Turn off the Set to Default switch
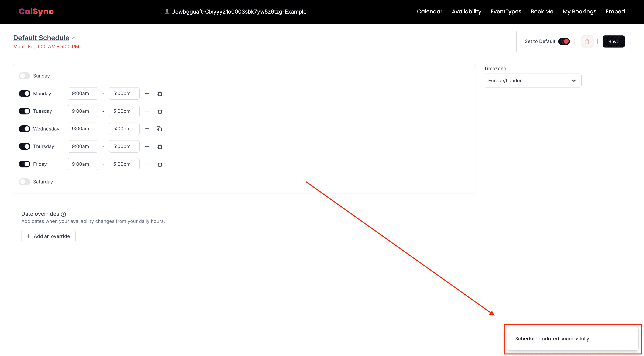This screenshot has width=644, height=356. coord(564,41)
